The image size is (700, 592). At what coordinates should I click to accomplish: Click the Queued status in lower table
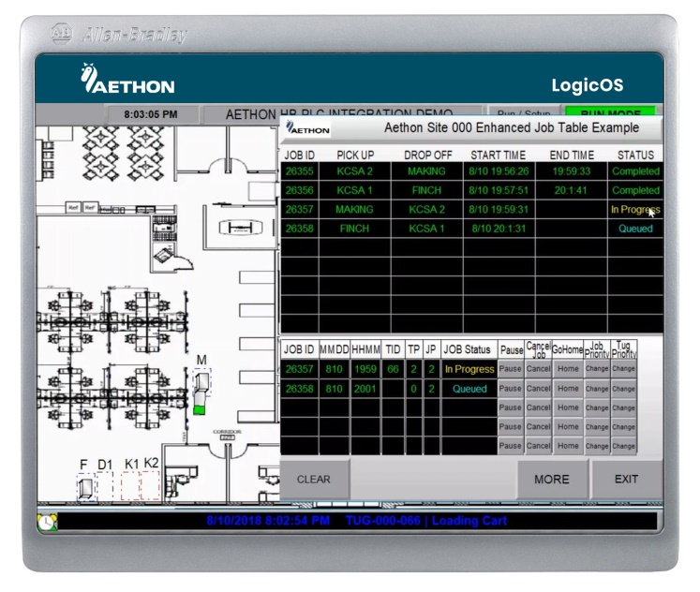pyautogui.click(x=469, y=389)
